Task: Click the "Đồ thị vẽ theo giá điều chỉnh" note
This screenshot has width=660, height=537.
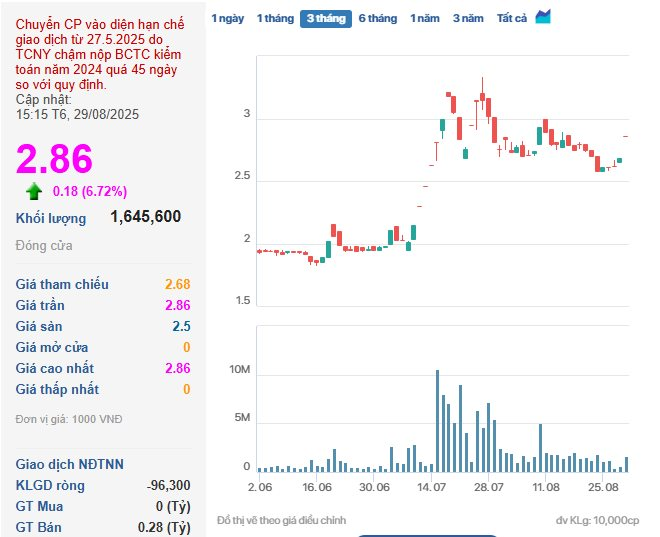Action: coord(281,520)
